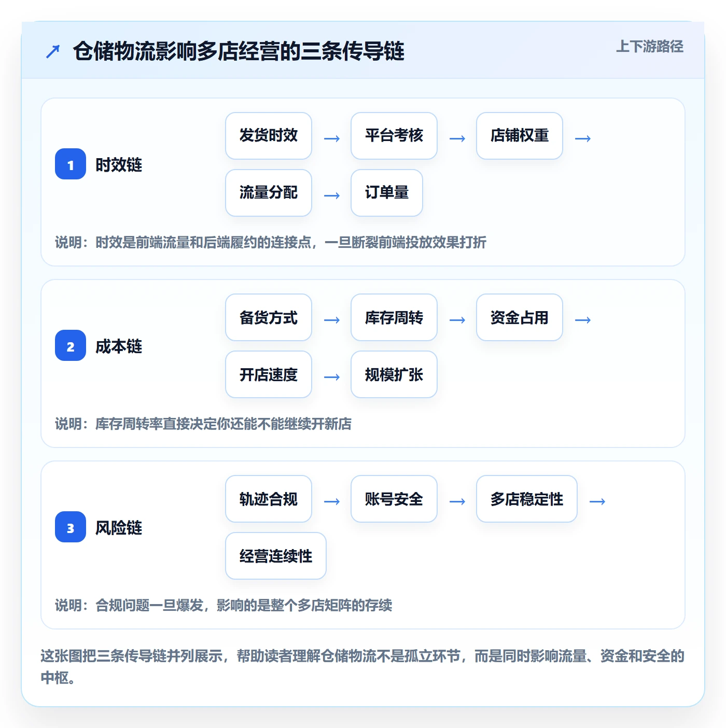Click the 资金占用 node
The width and height of the screenshot is (726, 728).
tap(520, 317)
